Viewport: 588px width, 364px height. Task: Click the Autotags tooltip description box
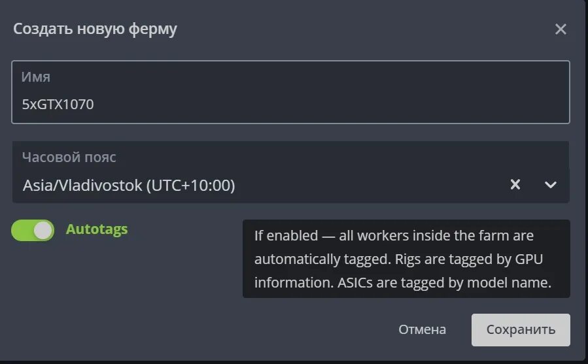(407, 259)
